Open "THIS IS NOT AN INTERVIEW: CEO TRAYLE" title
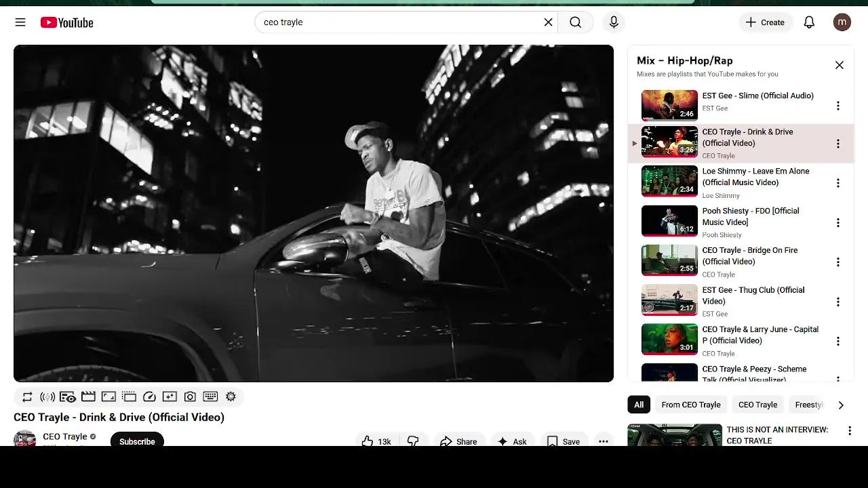 [x=777, y=435]
